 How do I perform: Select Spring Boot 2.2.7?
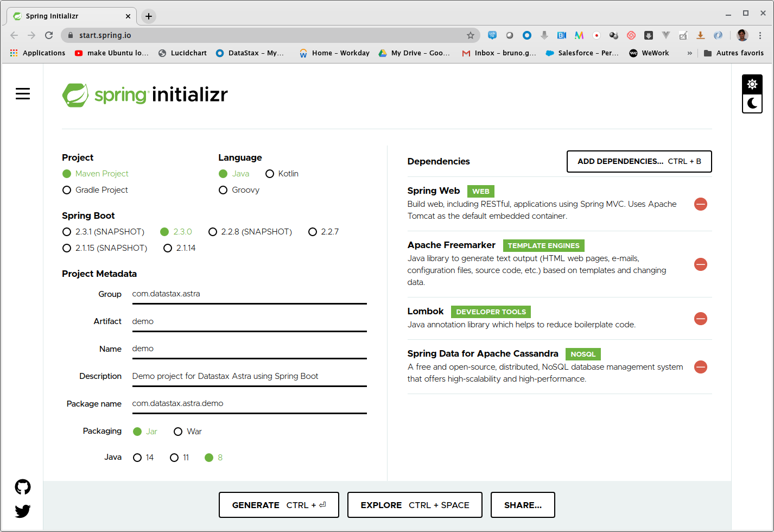point(323,232)
